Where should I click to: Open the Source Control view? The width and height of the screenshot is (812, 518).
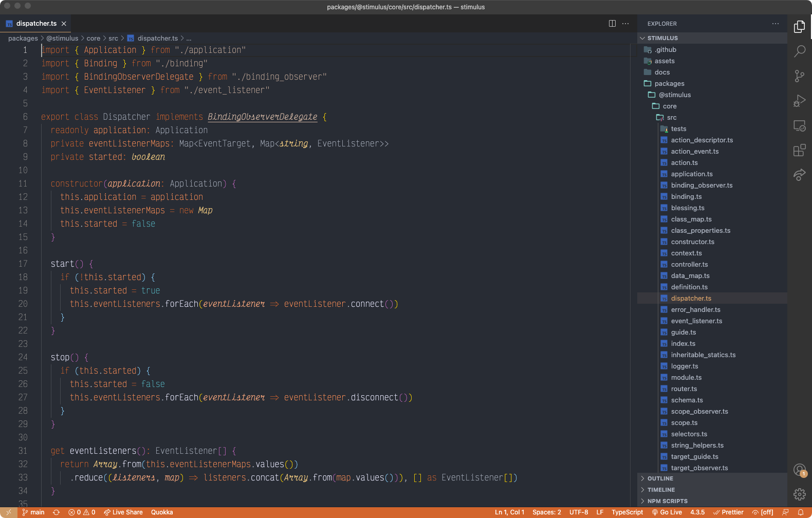[800, 76]
